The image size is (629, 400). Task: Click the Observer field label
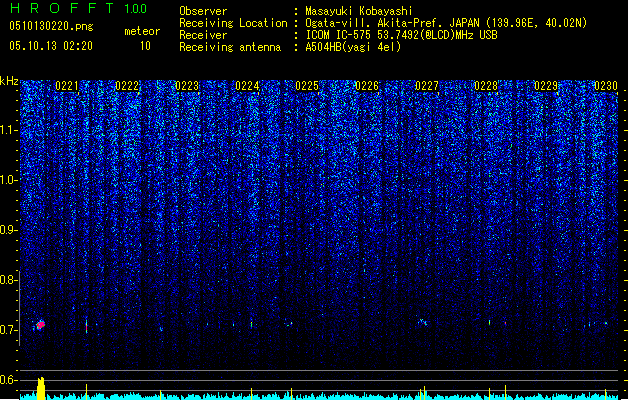pyautogui.click(x=203, y=11)
